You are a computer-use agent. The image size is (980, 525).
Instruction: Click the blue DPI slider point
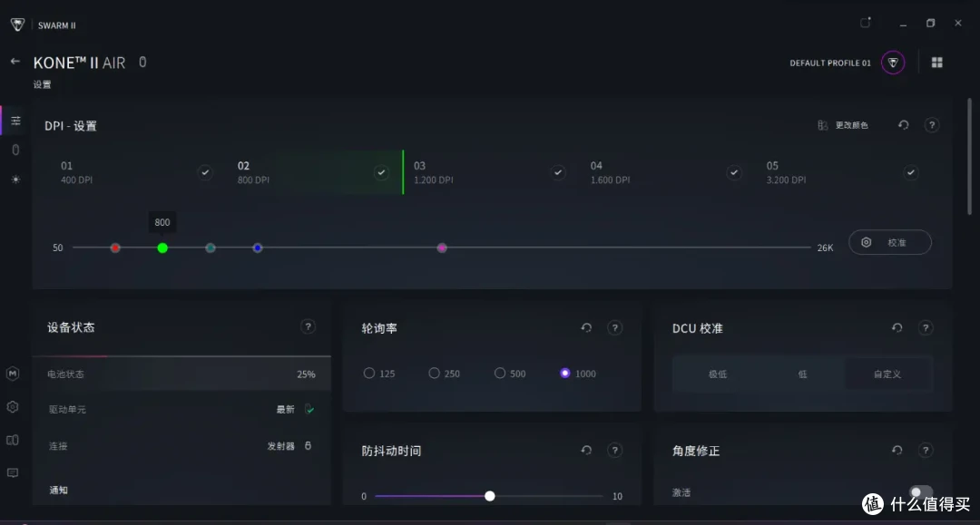pos(258,248)
